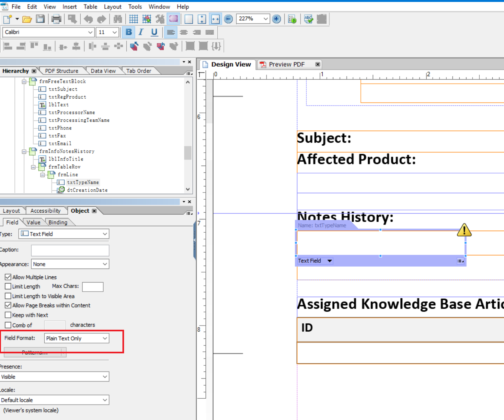
Task: Enable Limit Length checkbox
Action: pos(8,286)
